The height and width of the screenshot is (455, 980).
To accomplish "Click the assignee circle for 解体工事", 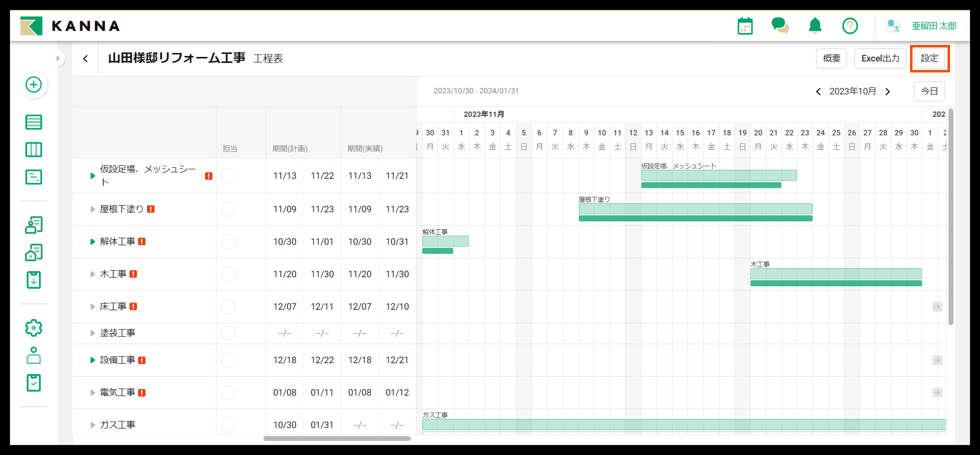I will click(x=228, y=242).
